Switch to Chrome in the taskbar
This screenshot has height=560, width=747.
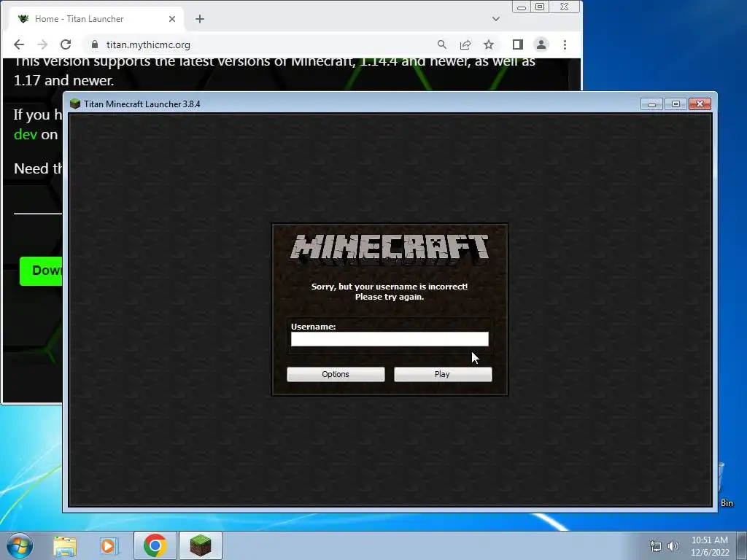pyautogui.click(x=155, y=545)
